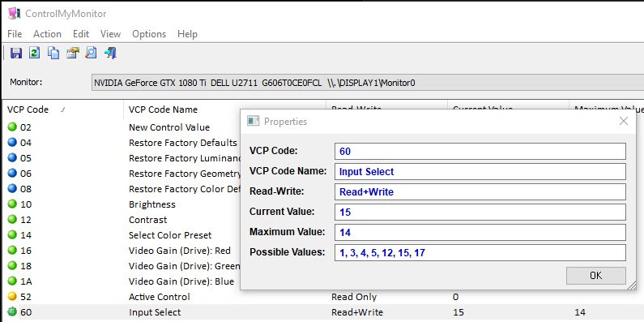Click green status icon for code 02

coord(12,127)
